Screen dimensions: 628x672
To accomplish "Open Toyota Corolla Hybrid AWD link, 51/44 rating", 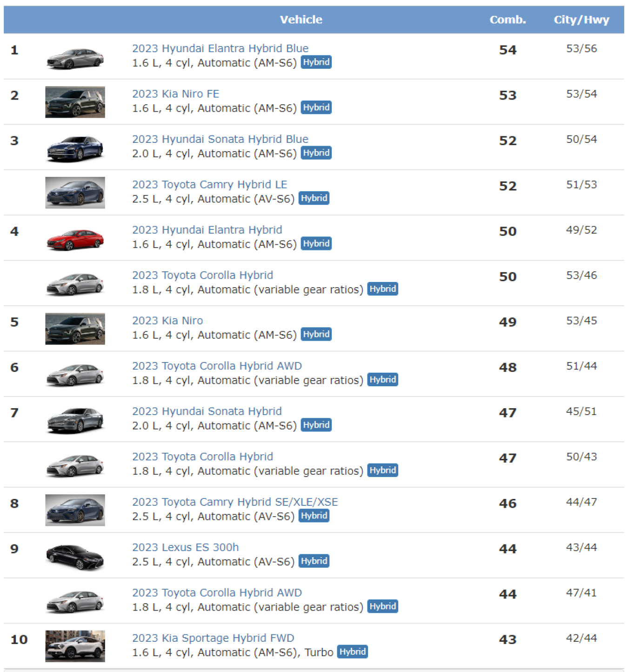I will coord(217,366).
